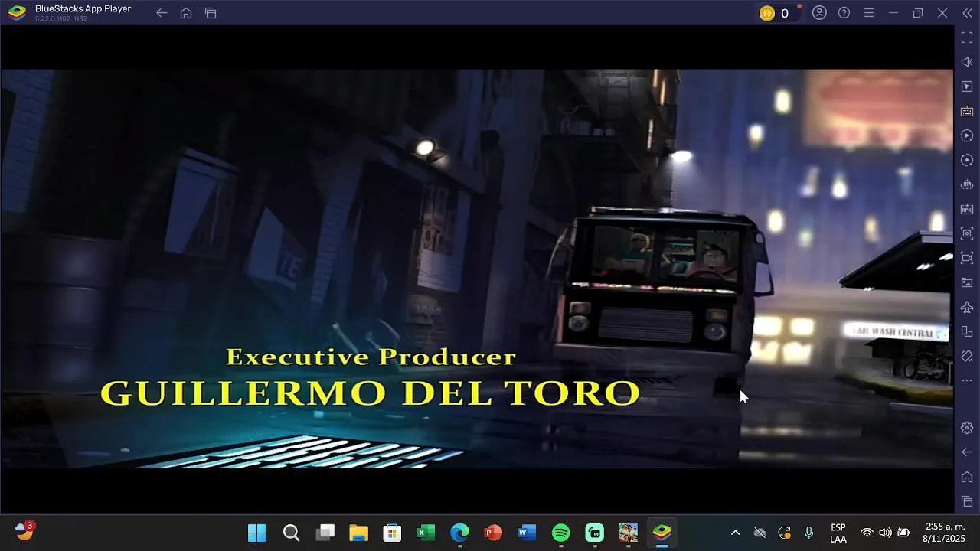This screenshot has height=551, width=980.
Task: Switch to Microsoft Edge on taskbar
Action: click(x=459, y=533)
